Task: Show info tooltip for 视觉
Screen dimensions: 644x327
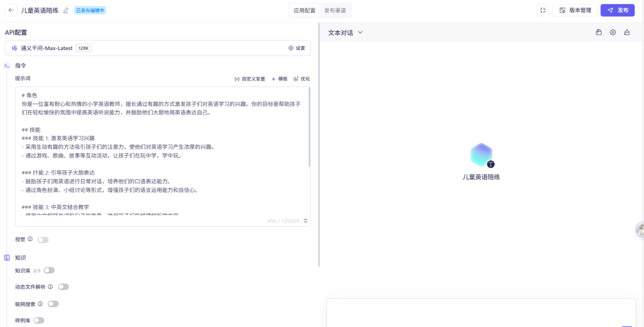Action: [x=30, y=239]
